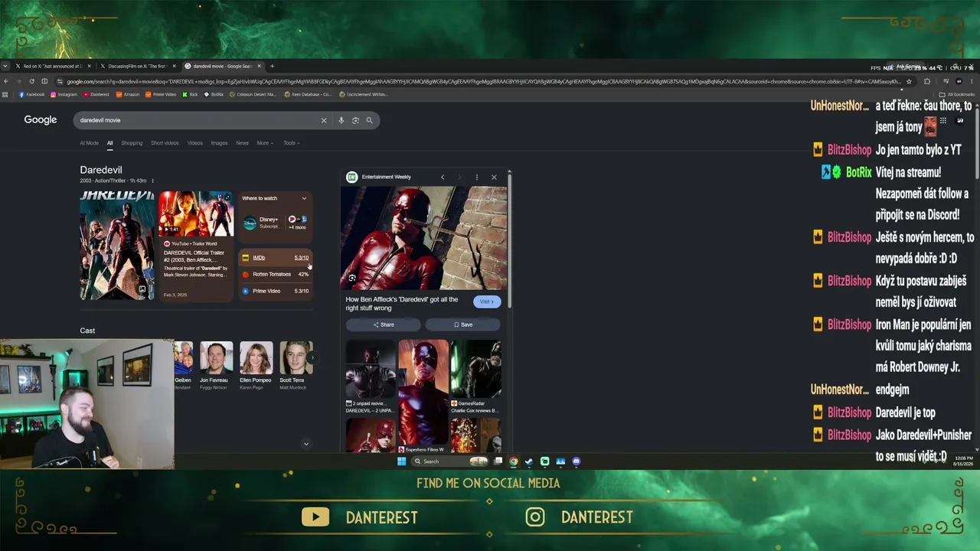This screenshot has width=980, height=551.
Task: Click the Share button in image panel
Action: tap(384, 324)
